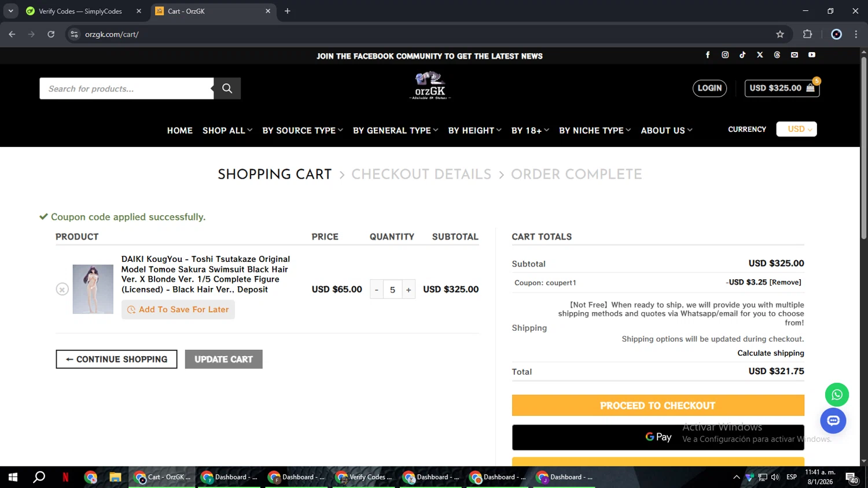868x488 pixels.
Task: Open the Chrome profile avatar icon
Action: tap(836, 34)
